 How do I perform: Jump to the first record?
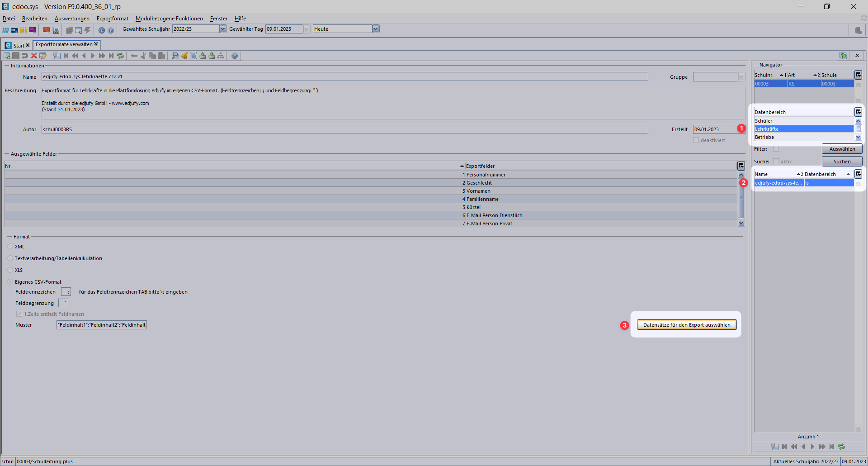point(66,56)
